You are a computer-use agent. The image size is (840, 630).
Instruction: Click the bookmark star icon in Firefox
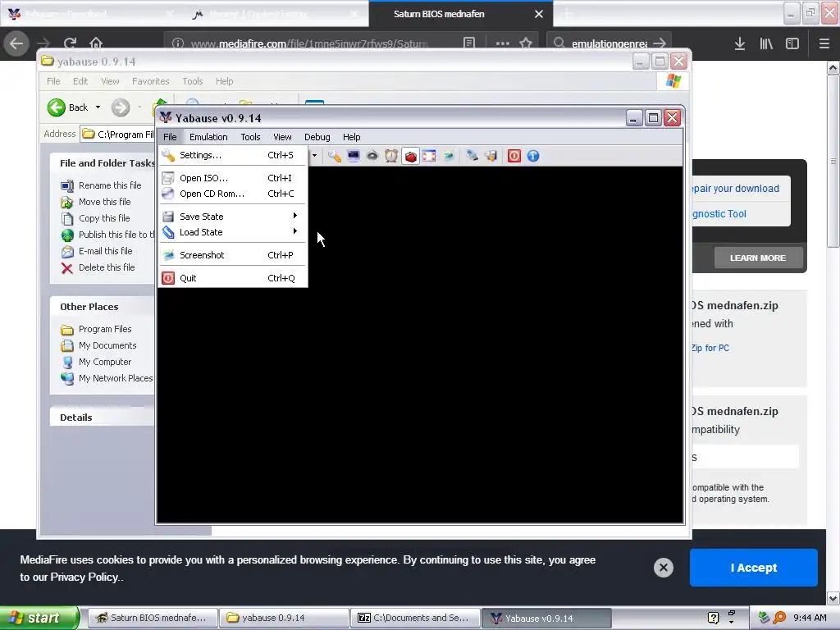click(x=526, y=43)
